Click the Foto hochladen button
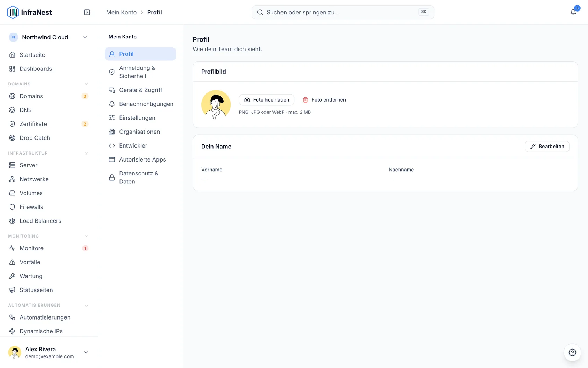Image resolution: width=588 pixels, height=368 pixels. tap(266, 100)
